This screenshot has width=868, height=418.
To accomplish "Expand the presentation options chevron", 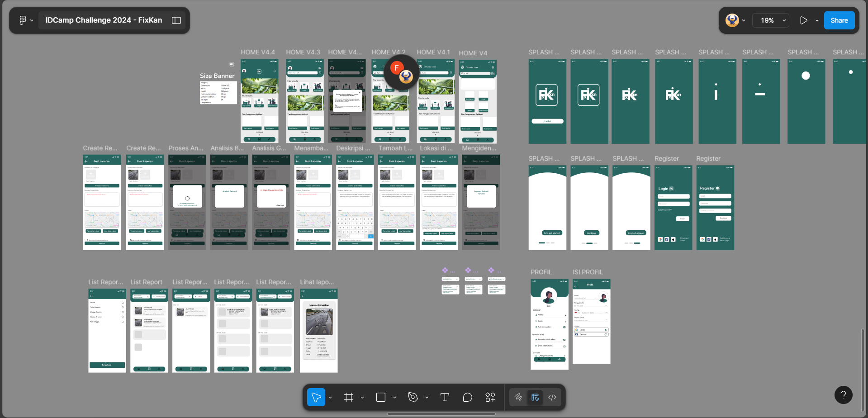I will [817, 20].
